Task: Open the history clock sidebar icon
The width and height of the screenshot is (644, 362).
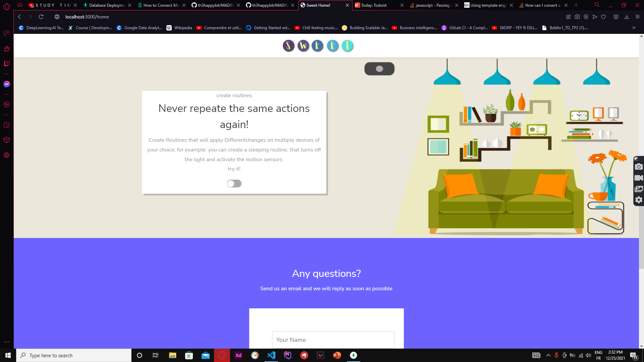Action: (7, 125)
